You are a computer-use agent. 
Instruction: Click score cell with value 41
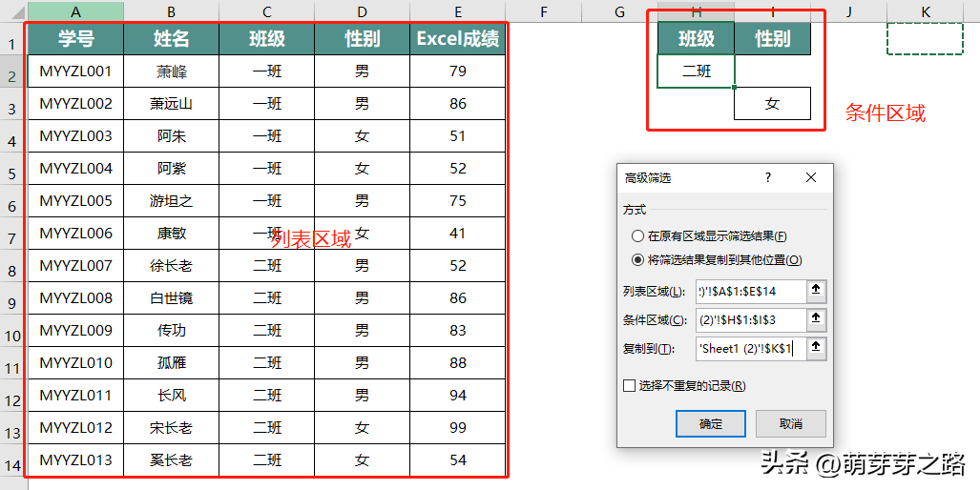458,234
